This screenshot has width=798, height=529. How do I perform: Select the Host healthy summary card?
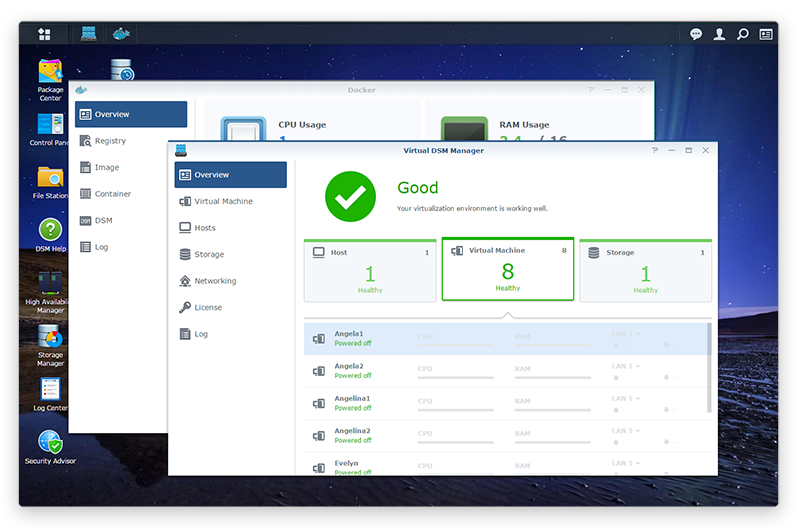370,270
